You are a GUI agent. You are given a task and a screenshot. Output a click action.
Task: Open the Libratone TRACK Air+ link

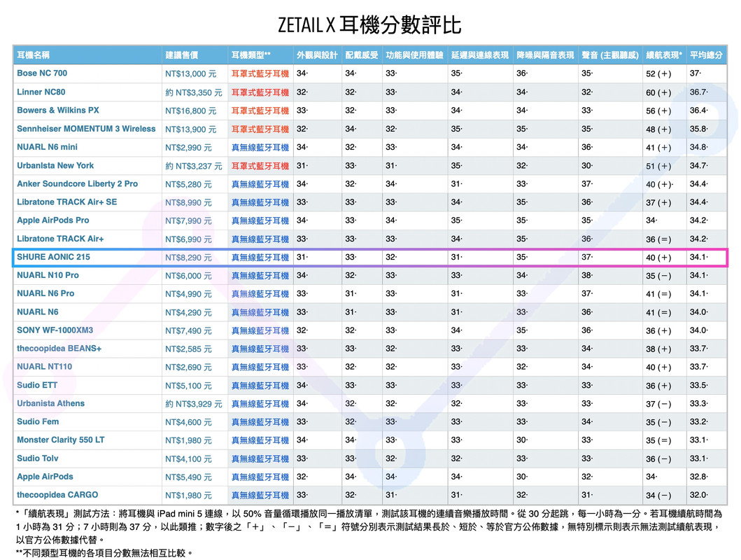tap(60, 239)
